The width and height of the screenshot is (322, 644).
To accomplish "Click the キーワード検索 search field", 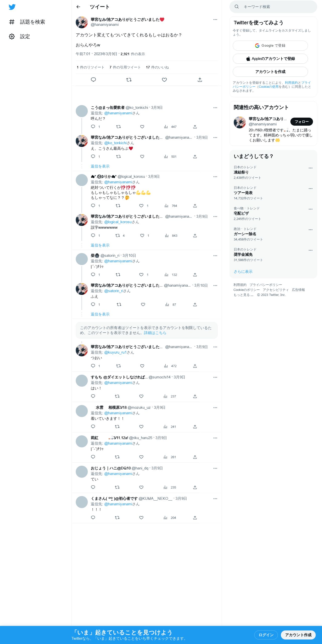I will [x=273, y=7].
